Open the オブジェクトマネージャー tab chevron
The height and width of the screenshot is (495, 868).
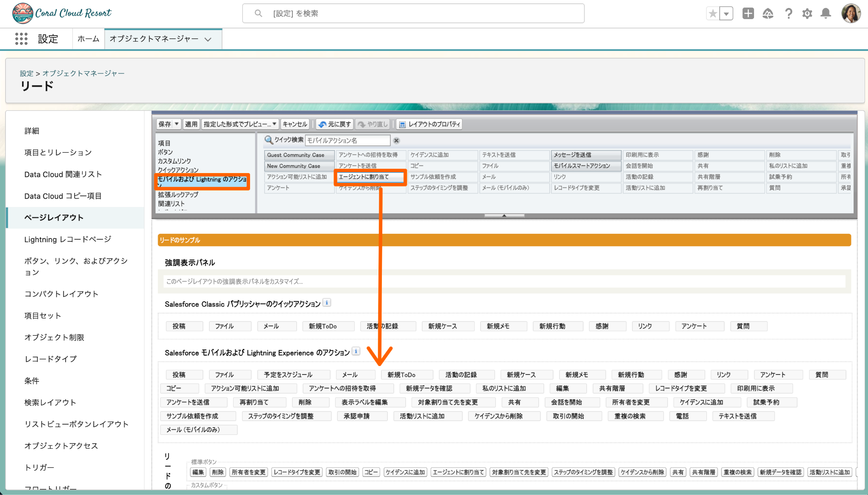coord(208,39)
